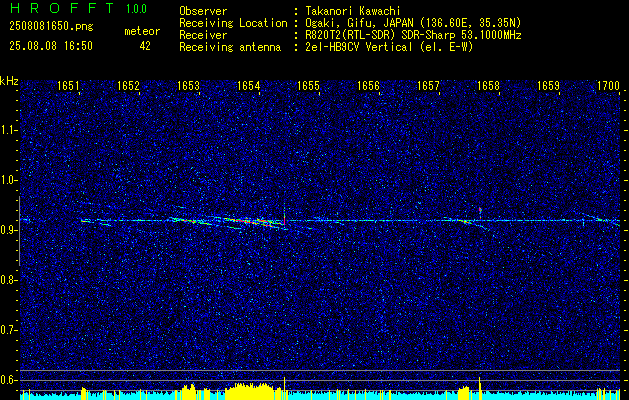The image size is (629, 400).
Task: Click the 0.8 kHz frequency label
Action: pos(8,280)
